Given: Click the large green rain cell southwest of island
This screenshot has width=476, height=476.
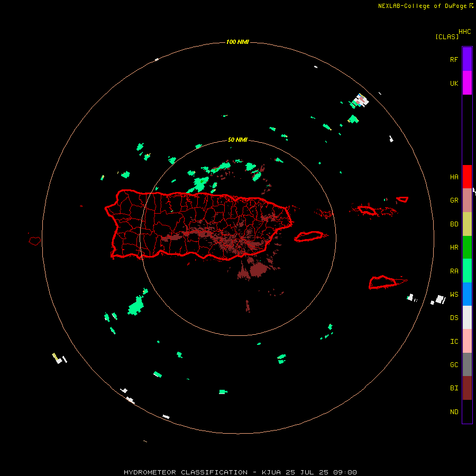Looking at the screenshot, I should (x=136, y=305).
